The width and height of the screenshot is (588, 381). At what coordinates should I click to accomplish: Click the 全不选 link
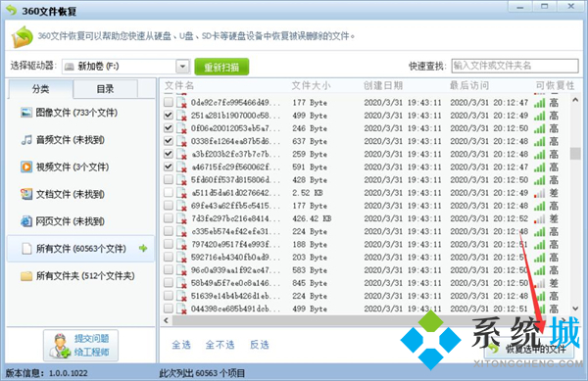(x=220, y=345)
